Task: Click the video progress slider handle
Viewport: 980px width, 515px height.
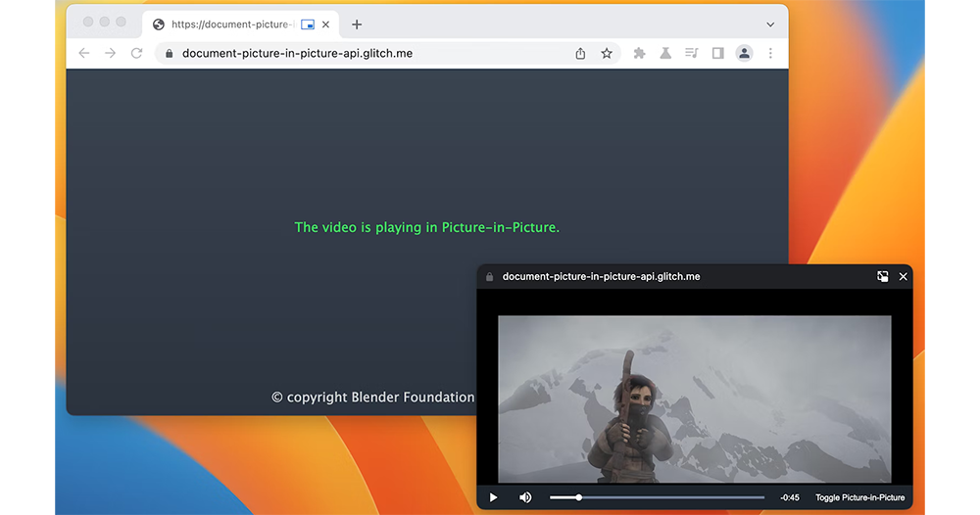Action: (x=579, y=497)
